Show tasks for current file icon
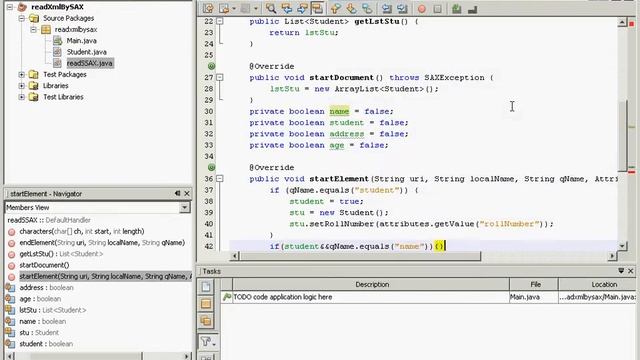Viewport: 640px width, 360px height. pos(206,287)
